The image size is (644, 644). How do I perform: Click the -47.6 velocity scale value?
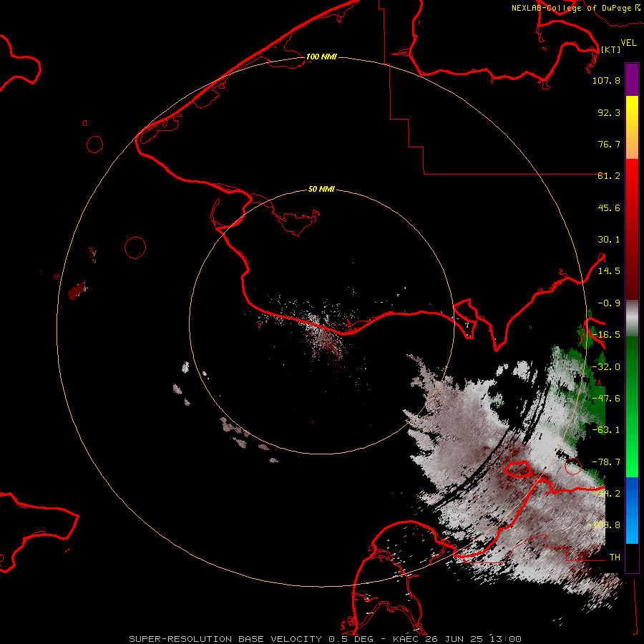point(606,399)
